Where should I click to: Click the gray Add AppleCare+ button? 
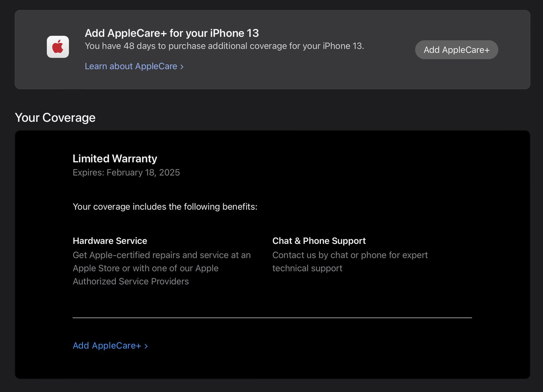[457, 50]
